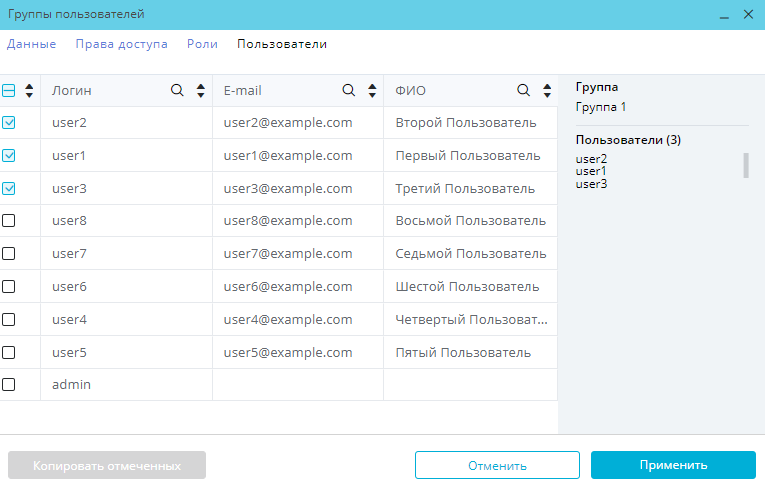Toggle the select-all checkbox in header
The image size is (765, 493).
click(9, 90)
